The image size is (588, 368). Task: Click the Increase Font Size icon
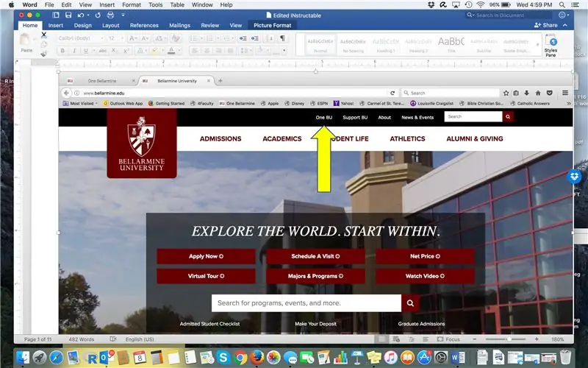point(133,38)
